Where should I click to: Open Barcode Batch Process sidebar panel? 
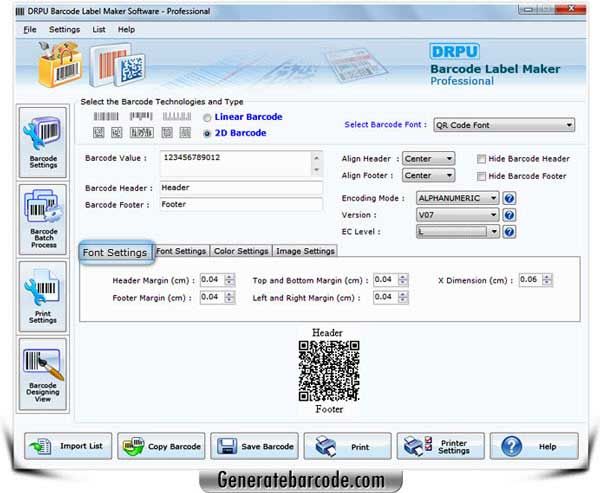[43, 219]
